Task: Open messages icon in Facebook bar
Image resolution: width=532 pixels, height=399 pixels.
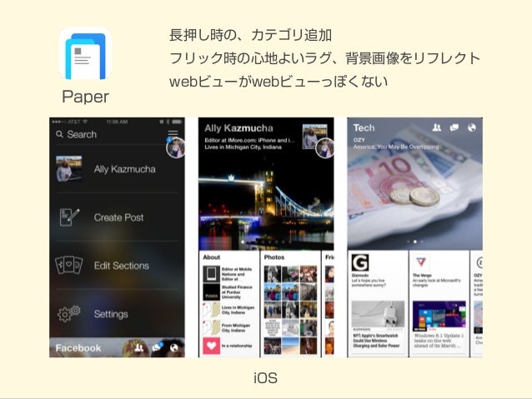Action: tap(157, 347)
